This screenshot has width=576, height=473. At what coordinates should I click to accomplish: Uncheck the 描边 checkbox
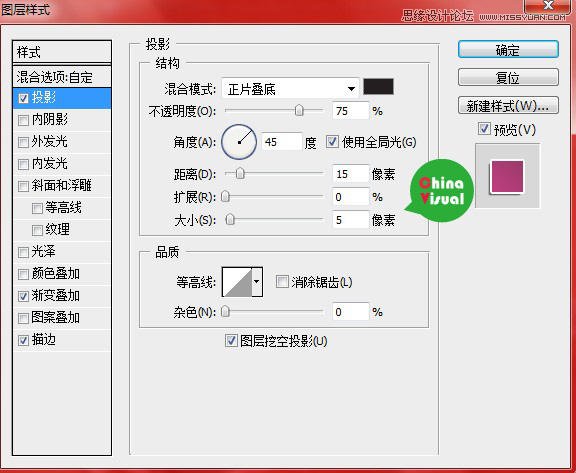(23, 340)
